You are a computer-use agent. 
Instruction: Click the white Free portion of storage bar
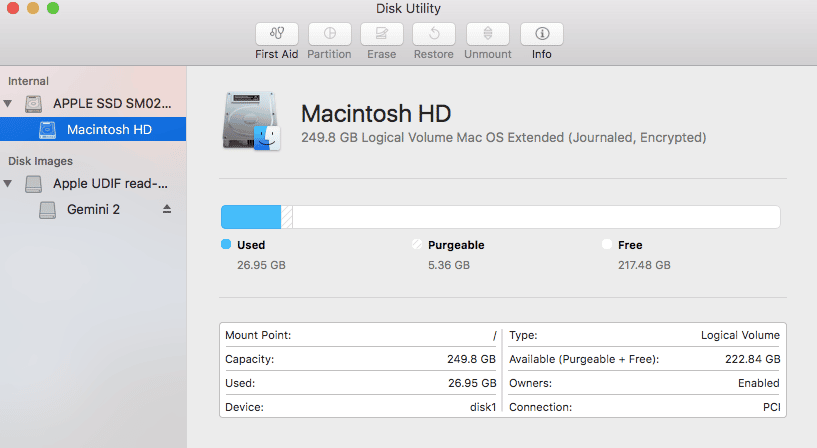pos(536,217)
